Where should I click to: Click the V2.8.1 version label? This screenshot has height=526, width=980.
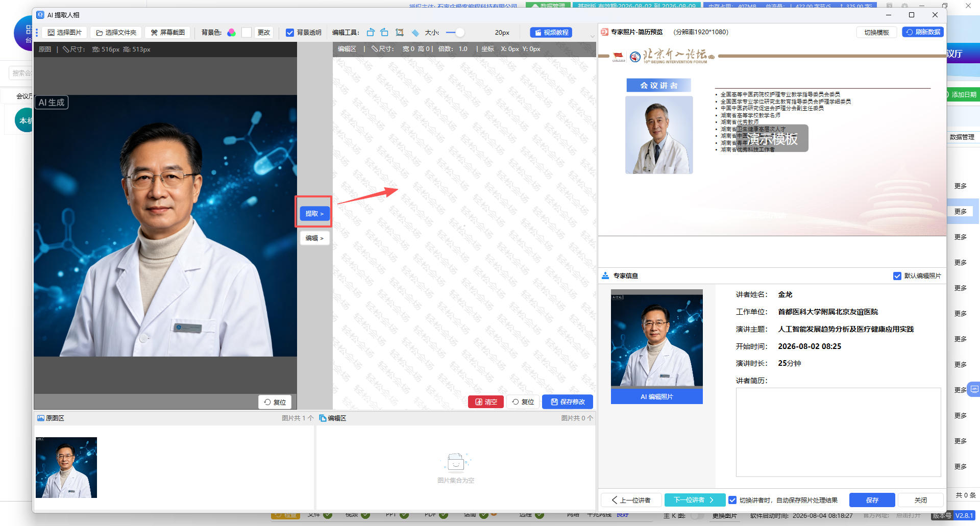(x=964, y=515)
